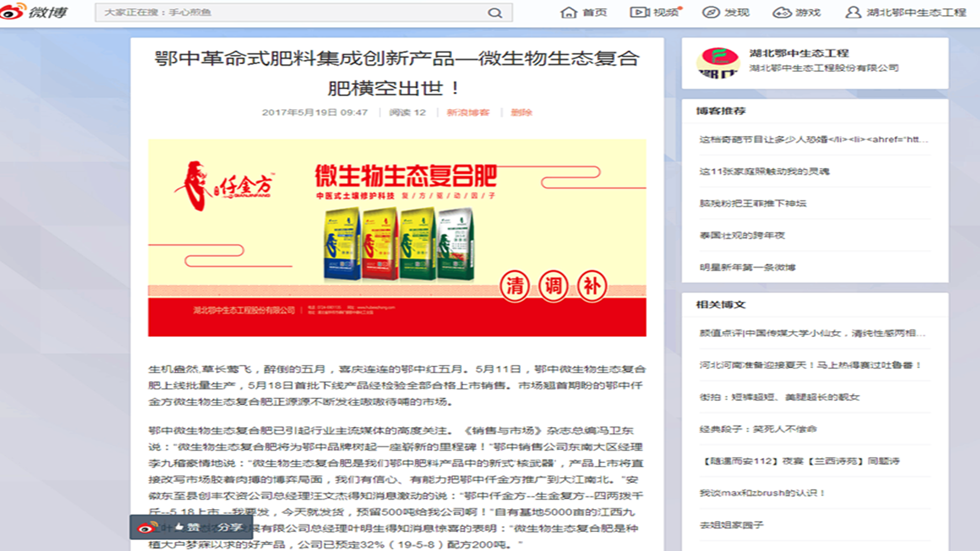Viewport: 980px width, 551px height.
Task: Click the search magnifier icon
Action: 495,13
